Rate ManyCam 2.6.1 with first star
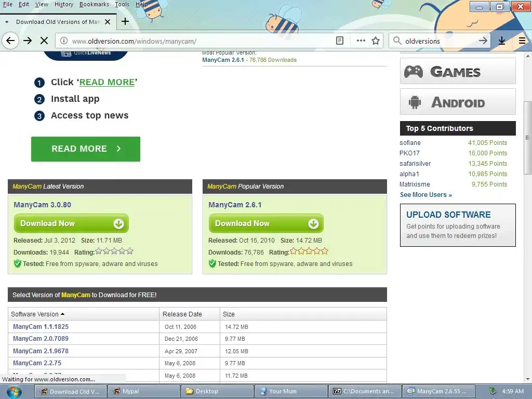The width and height of the screenshot is (532, 399). pyautogui.click(x=294, y=251)
